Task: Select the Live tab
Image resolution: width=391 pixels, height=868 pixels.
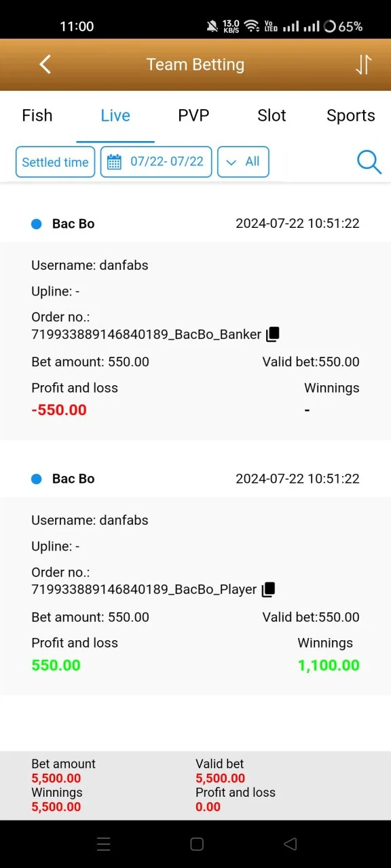Action: tap(115, 115)
